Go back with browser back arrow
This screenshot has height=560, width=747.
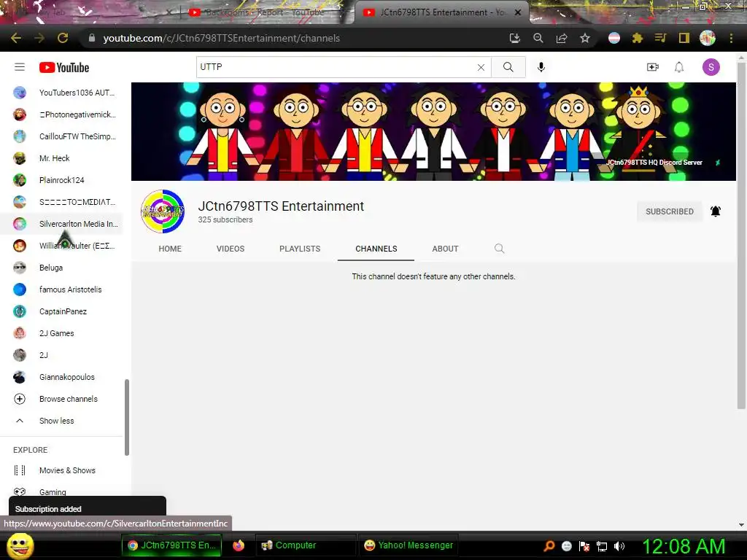click(16, 38)
